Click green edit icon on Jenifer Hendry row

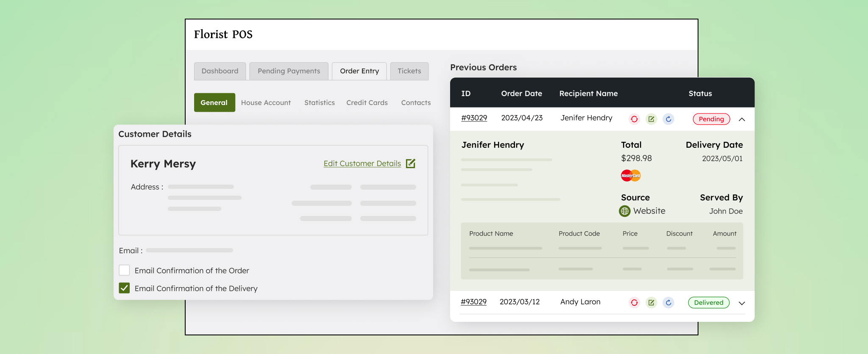coord(651,119)
